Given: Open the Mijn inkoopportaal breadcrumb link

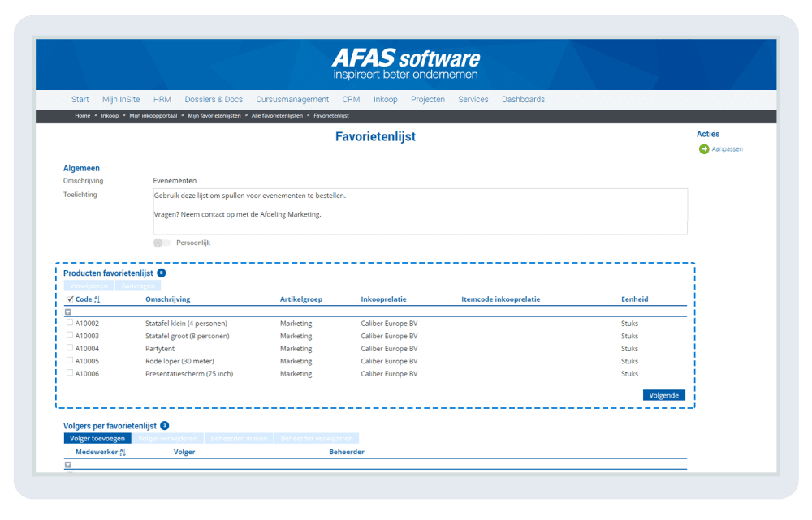Looking at the screenshot, I should 154,115.
